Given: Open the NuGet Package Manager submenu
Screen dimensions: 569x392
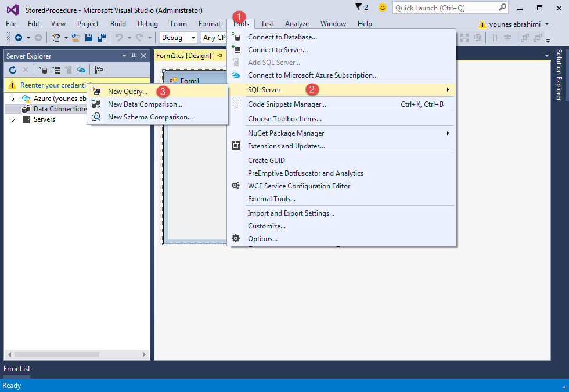Looking at the screenshot, I should pos(287,133).
